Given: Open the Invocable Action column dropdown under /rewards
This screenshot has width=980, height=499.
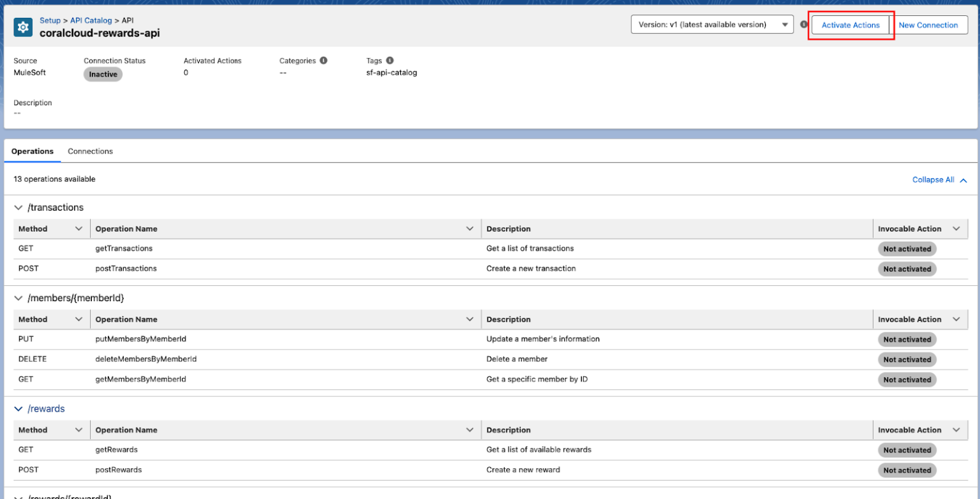Looking at the screenshot, I should coord(956,429).
